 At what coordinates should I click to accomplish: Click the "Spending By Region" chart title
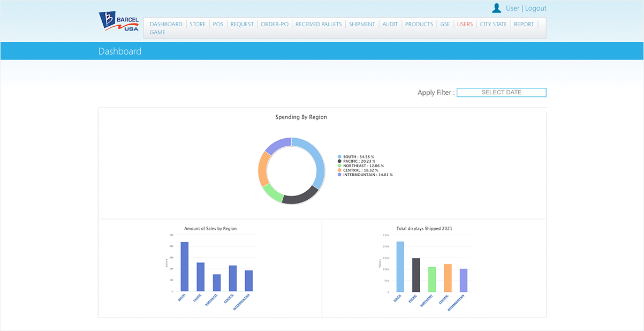coord(301,117)
